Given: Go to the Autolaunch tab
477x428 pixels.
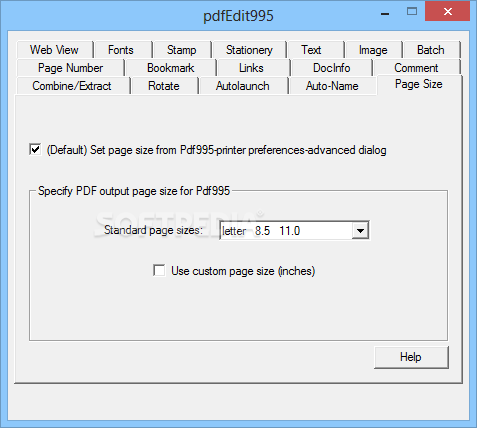Looking at the screenshot, I should 243,86.
